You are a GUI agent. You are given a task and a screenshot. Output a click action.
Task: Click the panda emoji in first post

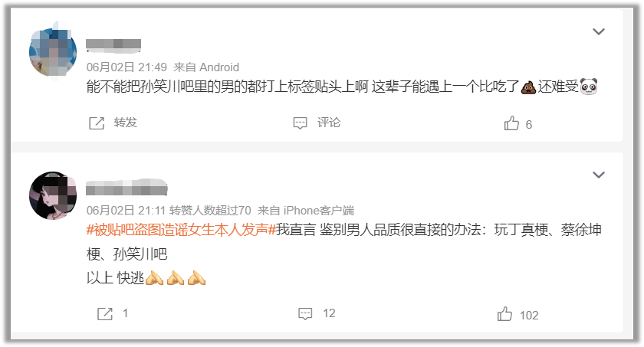[x=589, y=87]
